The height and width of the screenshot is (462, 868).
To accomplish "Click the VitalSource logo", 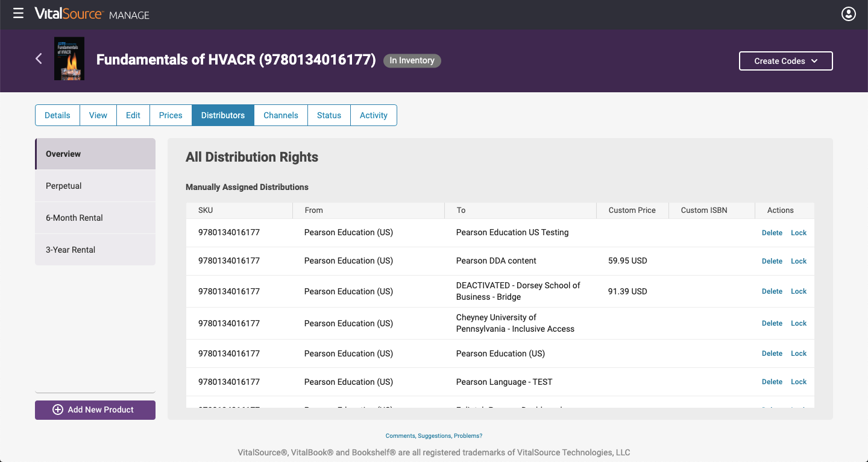I will point(66,13).
